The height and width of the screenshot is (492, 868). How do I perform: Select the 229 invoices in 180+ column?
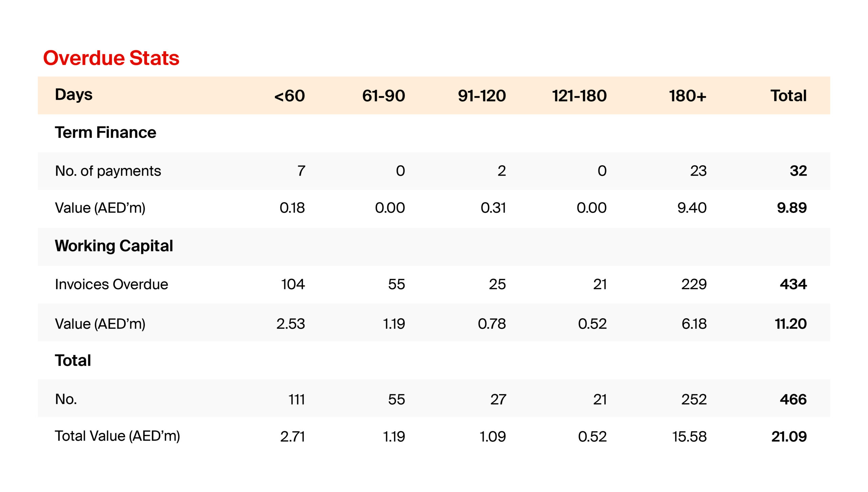pos(694,284)
